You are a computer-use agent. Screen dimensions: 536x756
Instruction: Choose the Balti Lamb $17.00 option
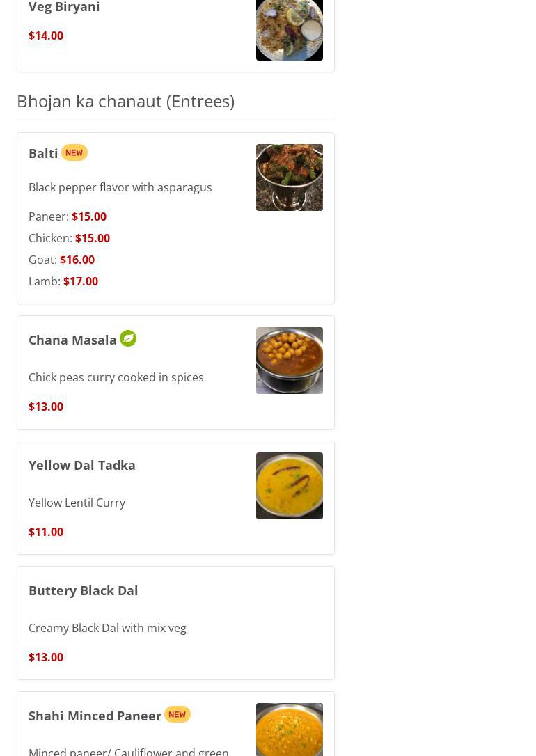click(63, 281)
